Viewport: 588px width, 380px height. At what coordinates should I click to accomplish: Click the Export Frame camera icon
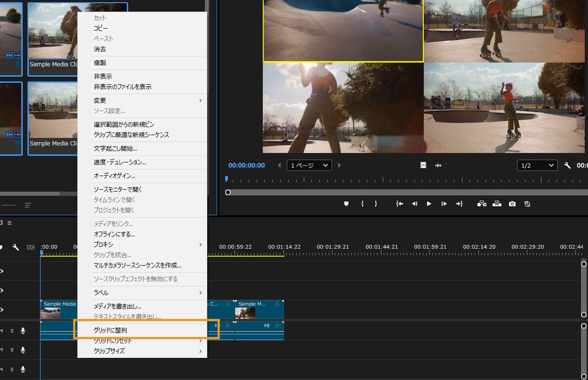(512, 204)
